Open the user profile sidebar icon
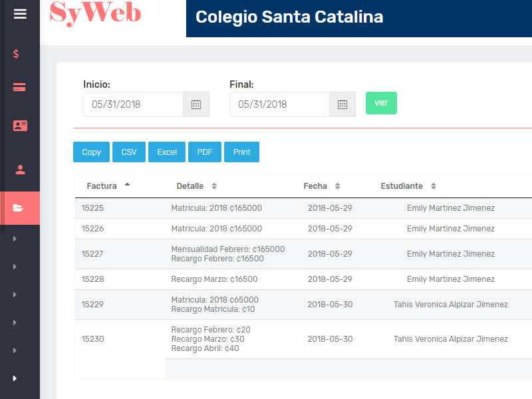 [x=21, y=170]
